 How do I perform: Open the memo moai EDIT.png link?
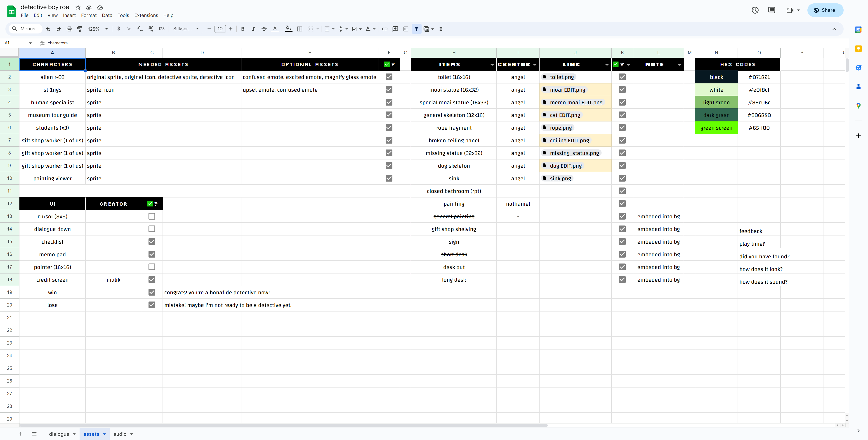[573, 102]
